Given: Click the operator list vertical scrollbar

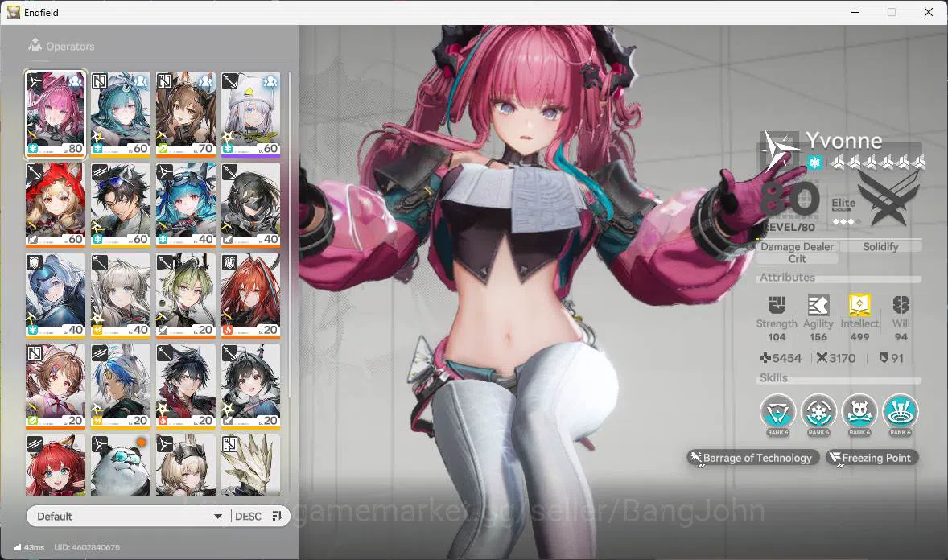Looking at the screenshot, I should (x=290, y=236).
